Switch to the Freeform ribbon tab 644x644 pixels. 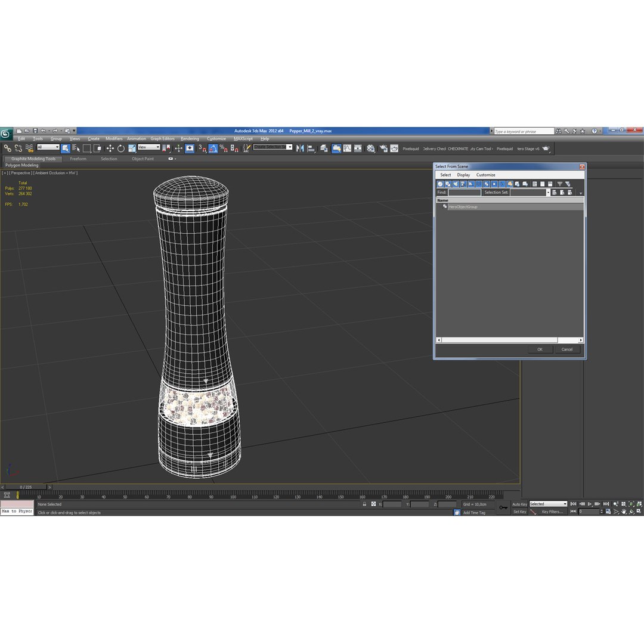[x=78, y=159]
